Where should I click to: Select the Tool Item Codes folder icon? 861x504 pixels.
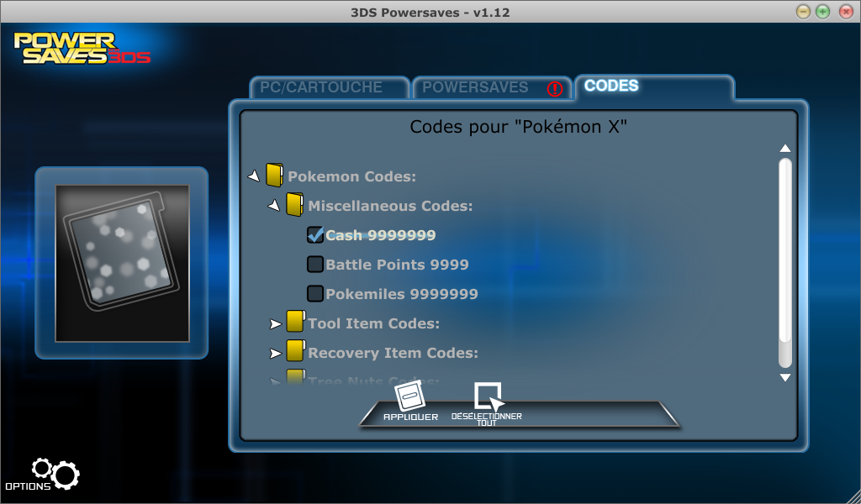click(295, 322)
